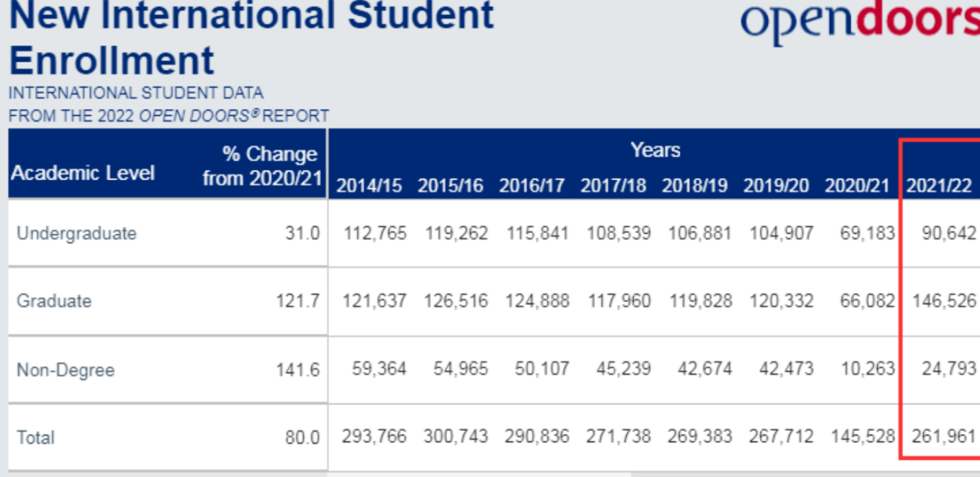The height and width of the screenshot is (477, 980).
Task: Select the 119,262 undergraduate 2015/16 cell
Action: click(455, 233)
